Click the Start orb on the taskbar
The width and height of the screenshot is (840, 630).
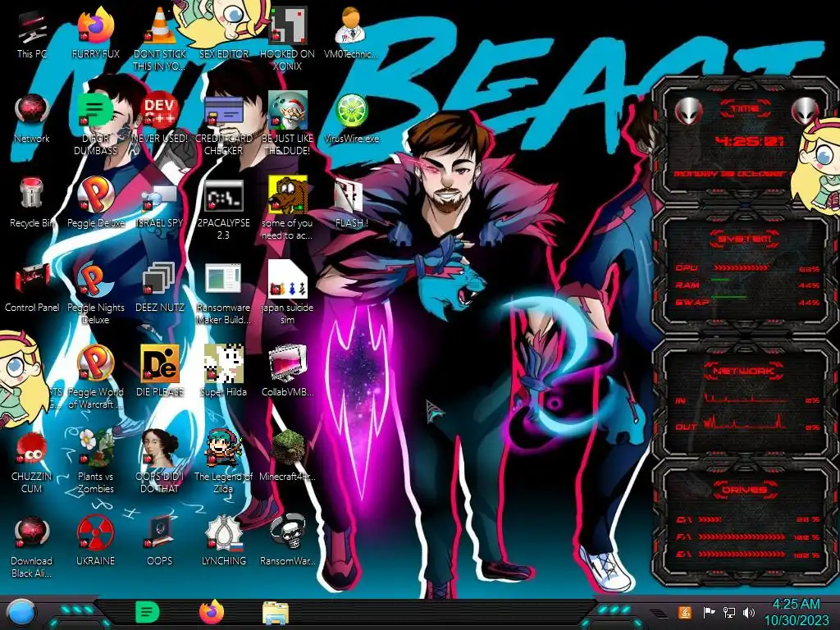(x=21, y=612)
